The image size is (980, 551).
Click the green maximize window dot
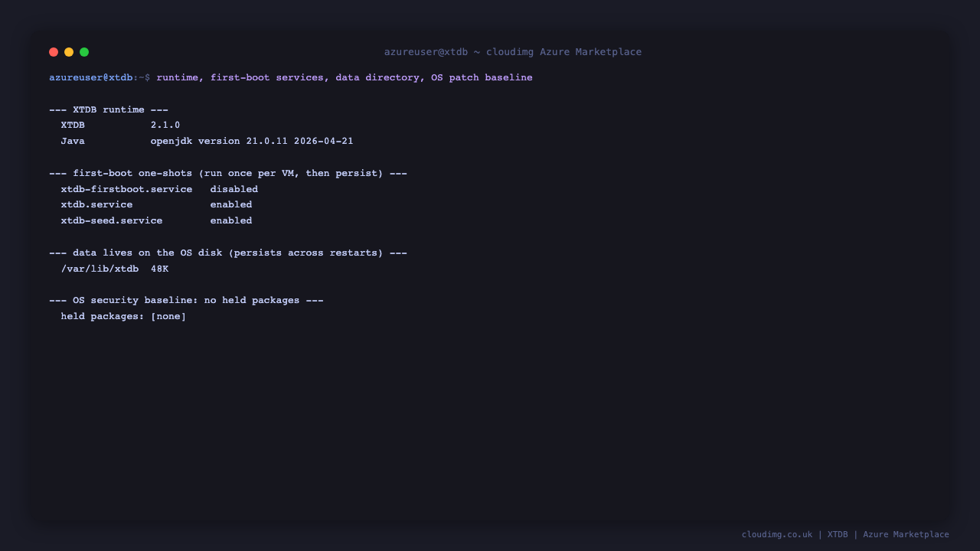coord(84,52)
